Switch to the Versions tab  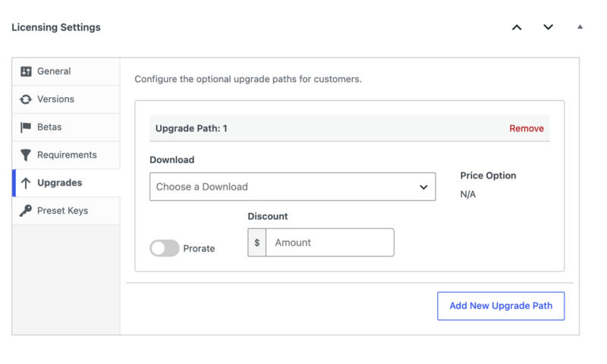(66, 99)
